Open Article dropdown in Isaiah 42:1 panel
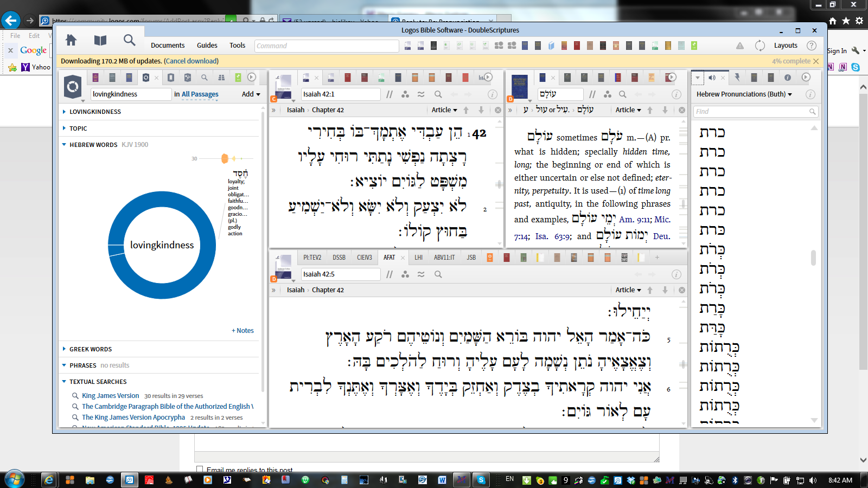The height and width of the screenshot is (488, 868). coord(444,110)
